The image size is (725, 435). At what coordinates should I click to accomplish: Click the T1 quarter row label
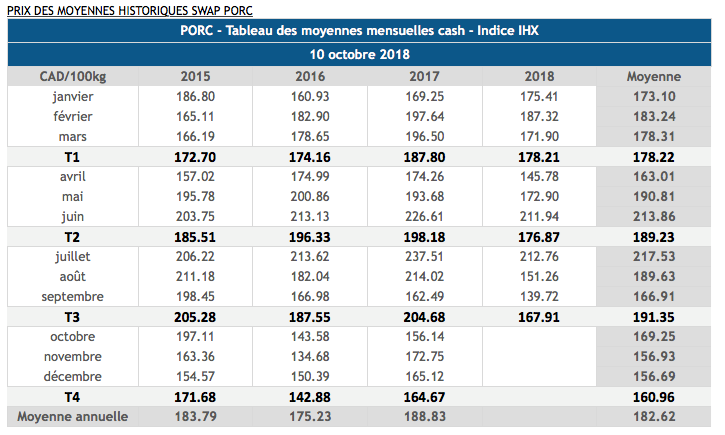(72, 157)
